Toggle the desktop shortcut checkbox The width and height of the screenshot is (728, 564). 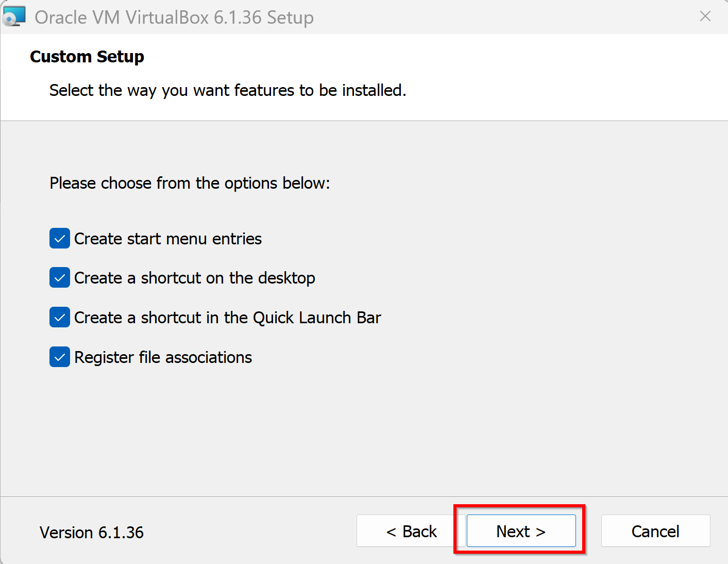60,278
